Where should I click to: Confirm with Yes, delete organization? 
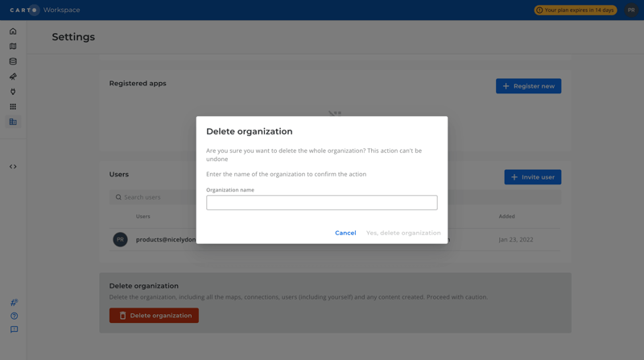[403, 233]
